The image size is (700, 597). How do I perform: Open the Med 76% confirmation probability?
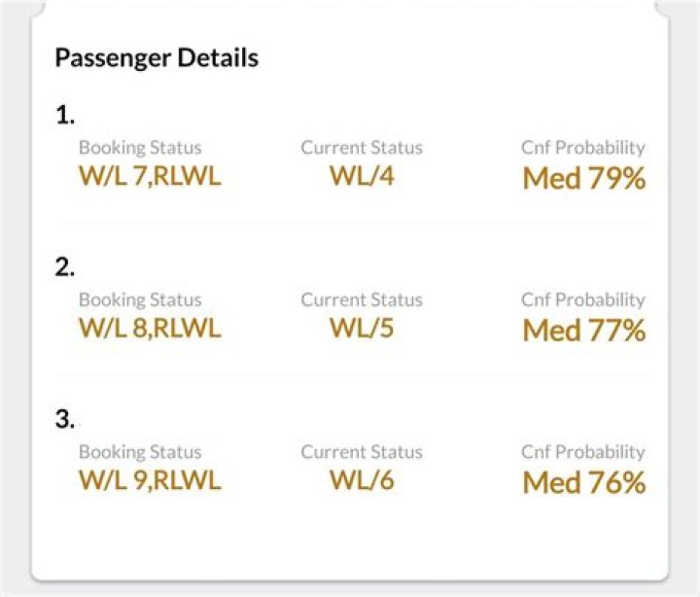click(584, 481)
